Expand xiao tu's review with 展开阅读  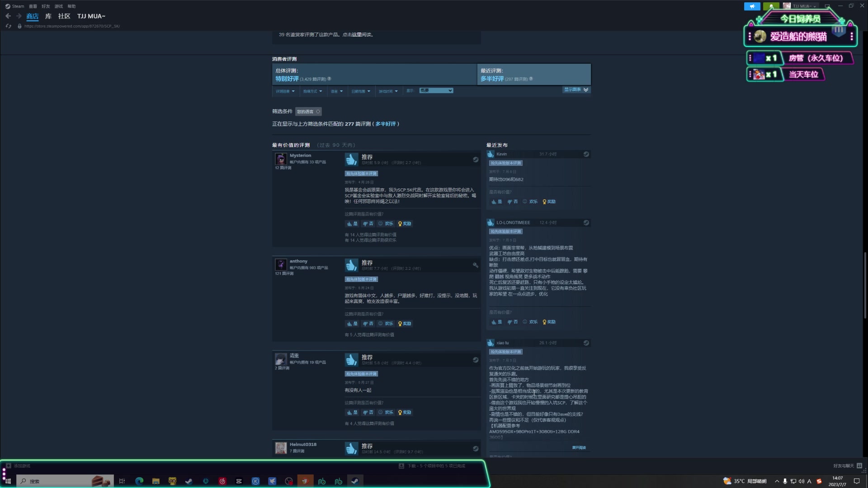579,448
